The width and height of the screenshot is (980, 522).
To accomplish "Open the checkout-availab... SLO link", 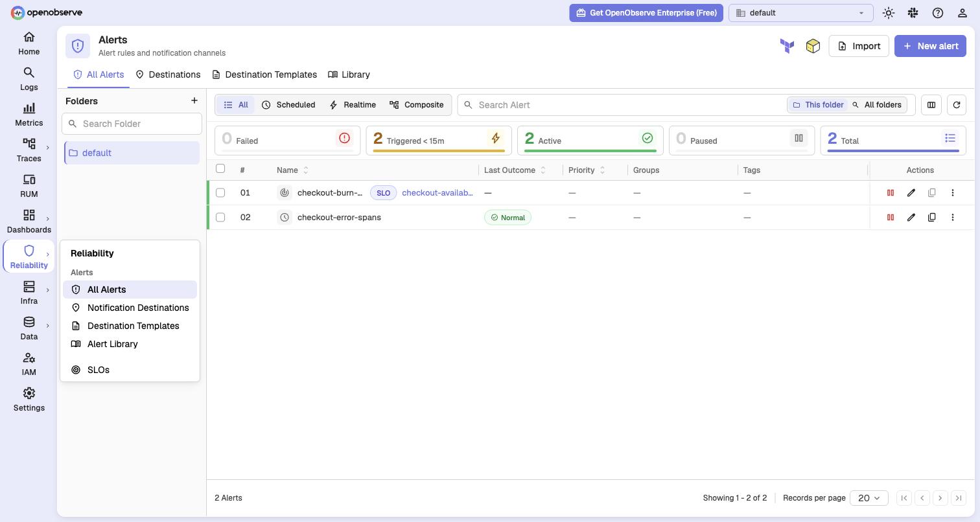I will tap(437, 192).
